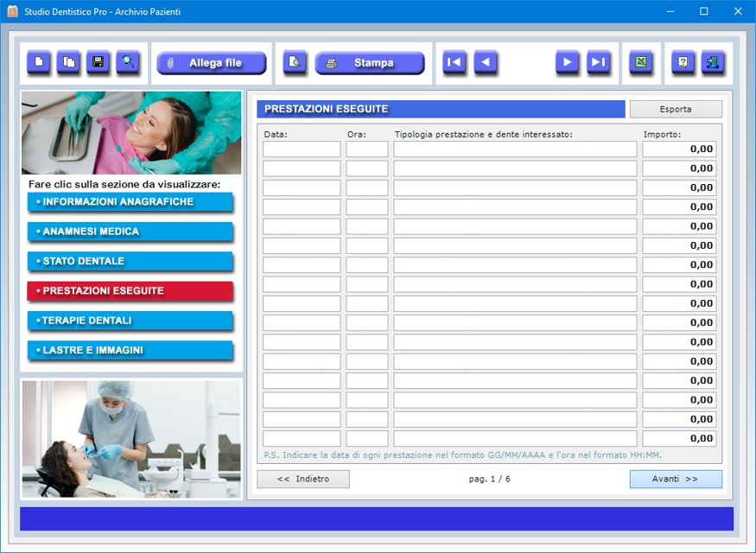Click the dentist patient top photo
The height and width of the screenshot is (553, 756).
pos(131,133)
